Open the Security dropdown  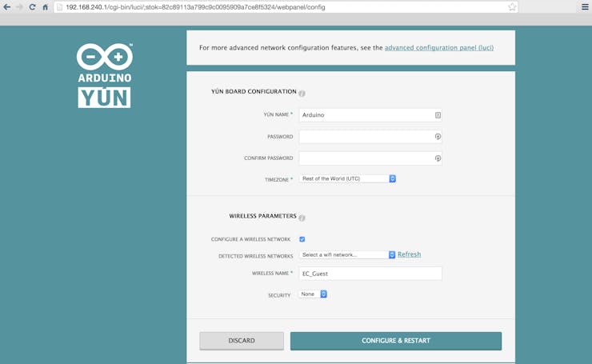pos(313,294)
